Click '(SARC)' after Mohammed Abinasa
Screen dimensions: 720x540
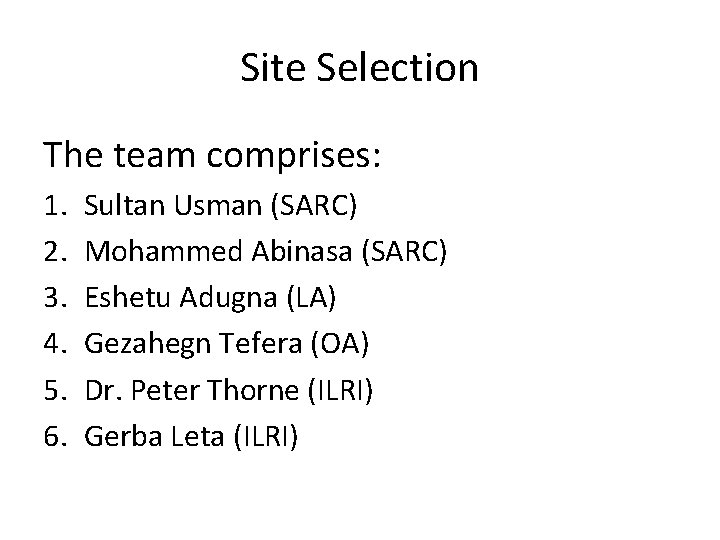pos(404,252)
